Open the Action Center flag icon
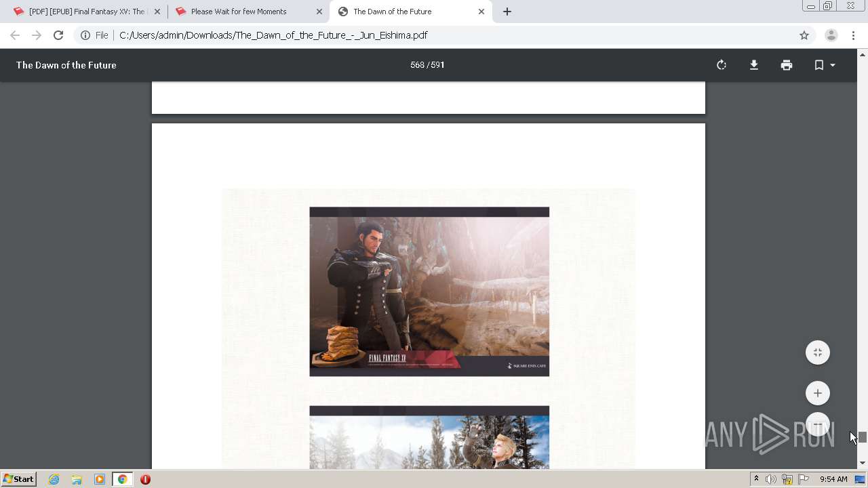This screenshot has height=488, width=868. click(x=804, y=479)
